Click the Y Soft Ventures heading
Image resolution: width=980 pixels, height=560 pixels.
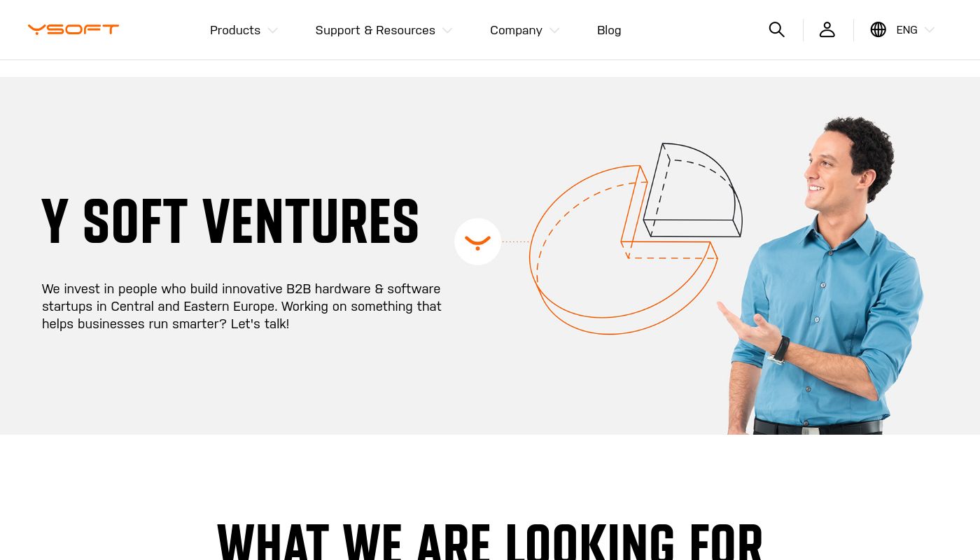click(230, 222)
